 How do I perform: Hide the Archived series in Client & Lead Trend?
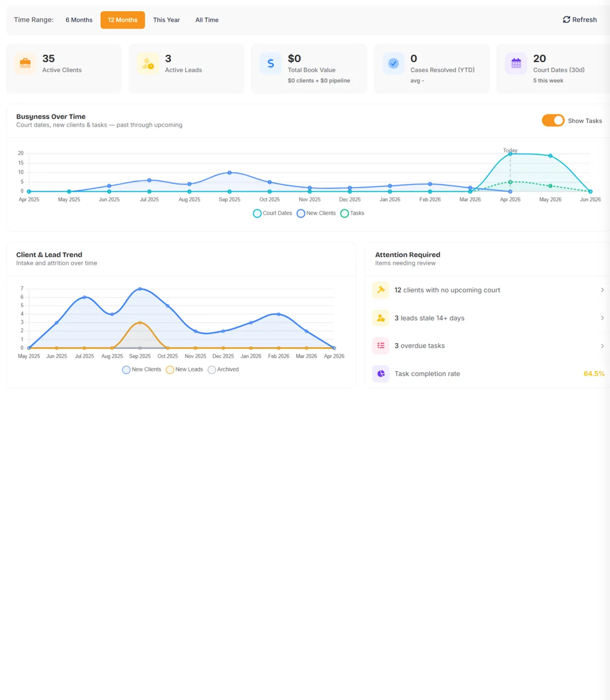click(224, 370)
